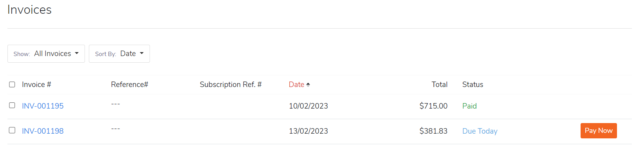
Task: Check the box for INV-001198
Action: (12, 130)
